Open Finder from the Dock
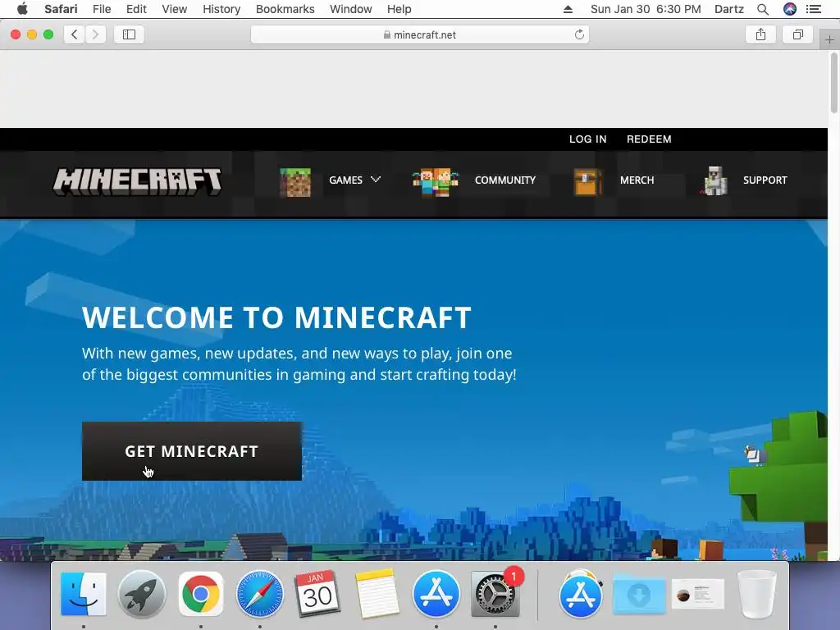Viewport: 840px width, 630px height. coord(83,594)
